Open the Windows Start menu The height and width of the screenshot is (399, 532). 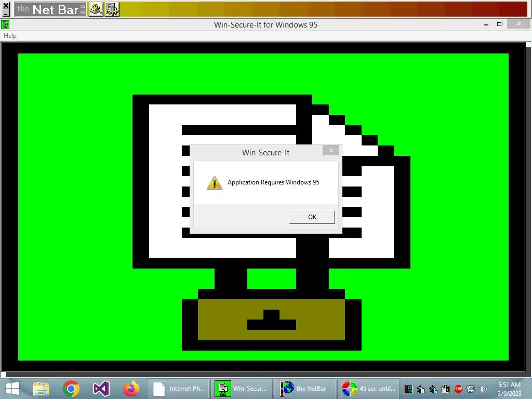pos(12,389)
